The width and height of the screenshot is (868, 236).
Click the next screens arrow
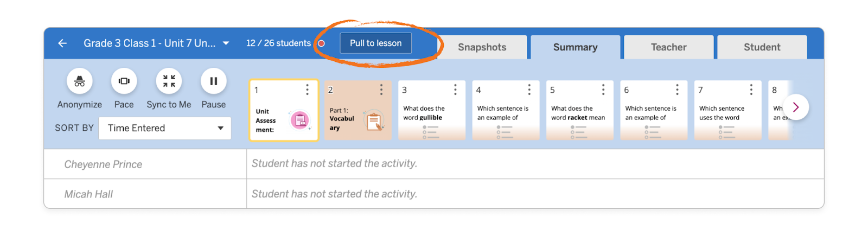(x=795, y=107)
